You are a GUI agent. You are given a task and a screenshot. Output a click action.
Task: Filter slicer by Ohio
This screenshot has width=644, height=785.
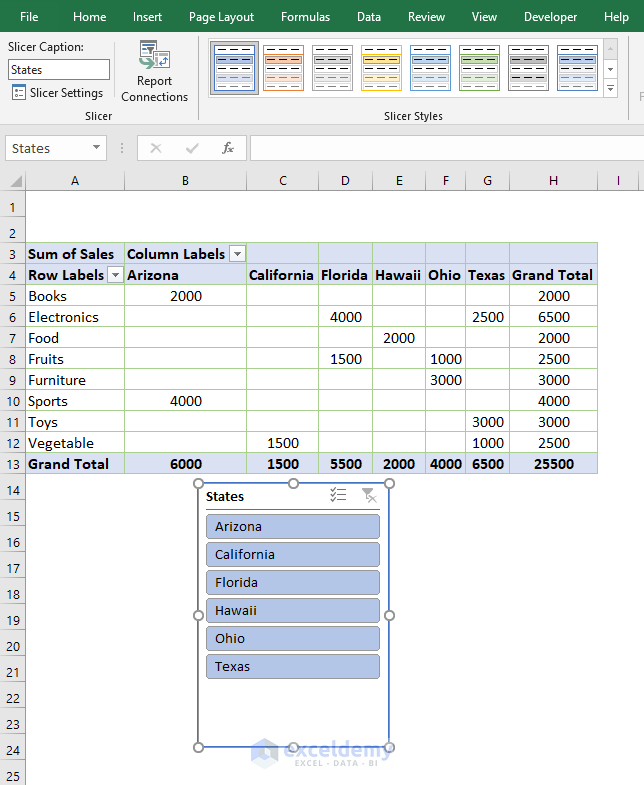coord(293,639)
